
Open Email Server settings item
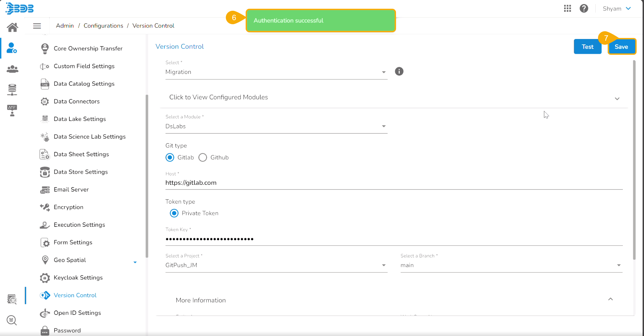71,190
